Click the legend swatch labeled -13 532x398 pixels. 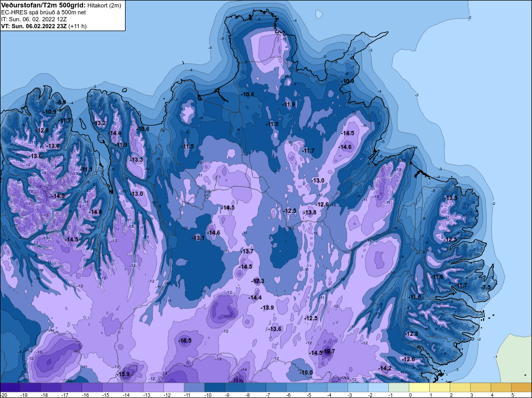point(153,387)
